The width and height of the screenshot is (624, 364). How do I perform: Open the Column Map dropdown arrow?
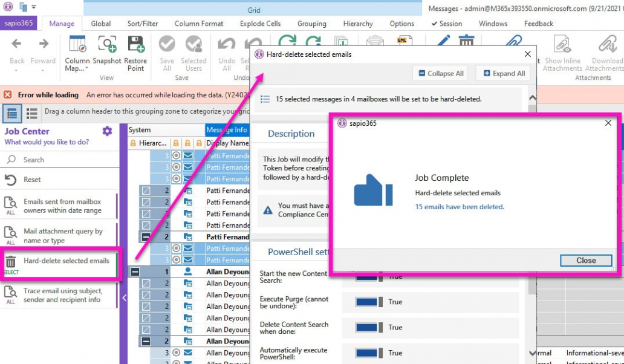(x=86, y=68)
